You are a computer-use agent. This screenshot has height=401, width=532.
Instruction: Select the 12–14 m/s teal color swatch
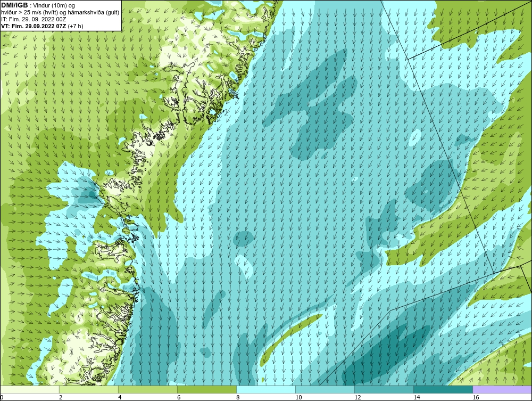pyautogui.click(x=384, y=389)
